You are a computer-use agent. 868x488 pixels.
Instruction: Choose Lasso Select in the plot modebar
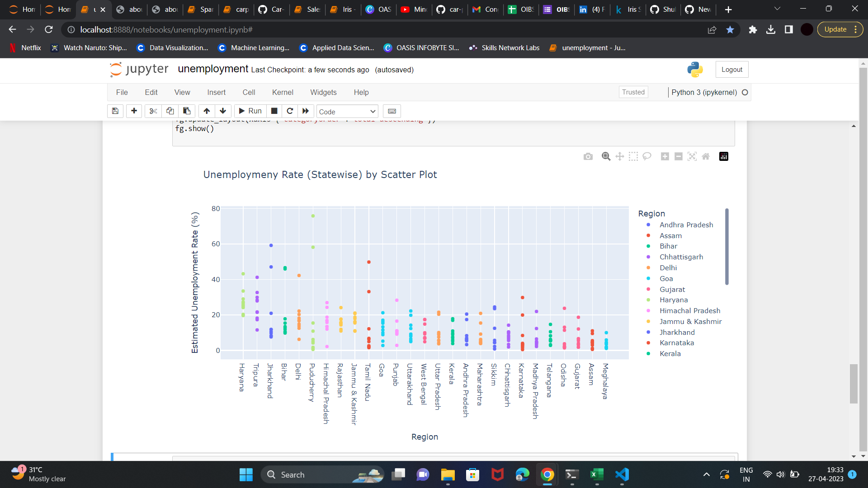(x=647, y=156)
